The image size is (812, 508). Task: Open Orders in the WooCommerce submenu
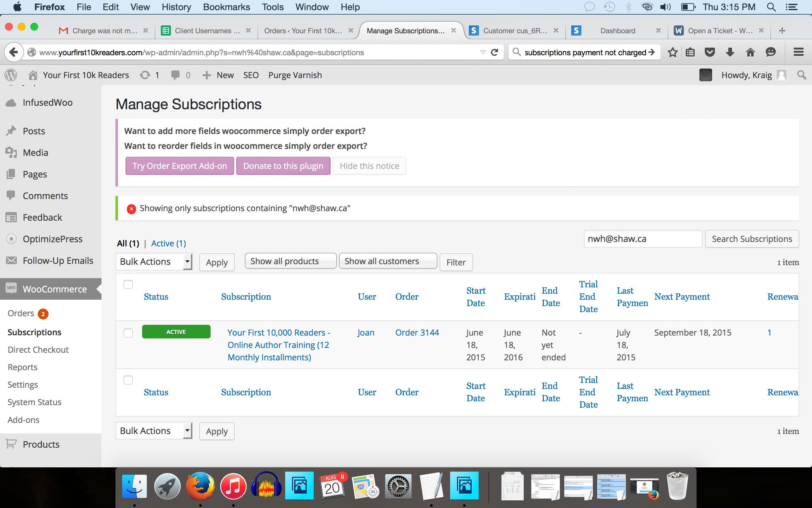coord(21,313)
